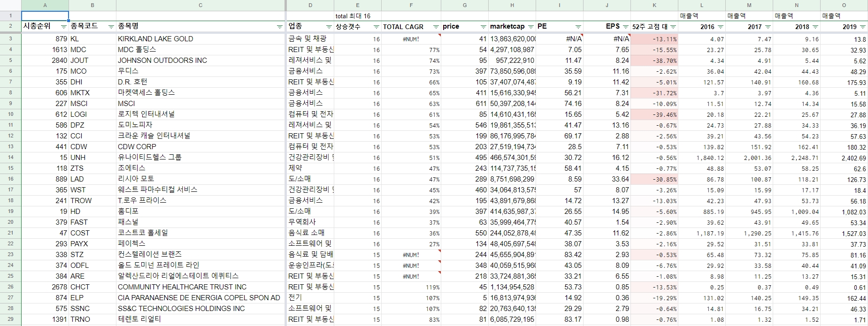
Task: Click 2019 value 2,402.69 for UNH
Action: (844, 158)
